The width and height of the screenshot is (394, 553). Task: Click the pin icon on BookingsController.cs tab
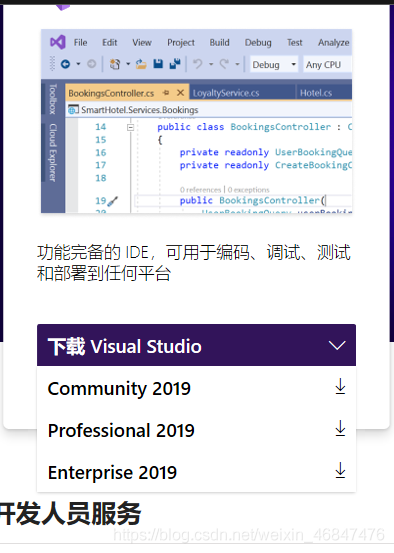166,93
